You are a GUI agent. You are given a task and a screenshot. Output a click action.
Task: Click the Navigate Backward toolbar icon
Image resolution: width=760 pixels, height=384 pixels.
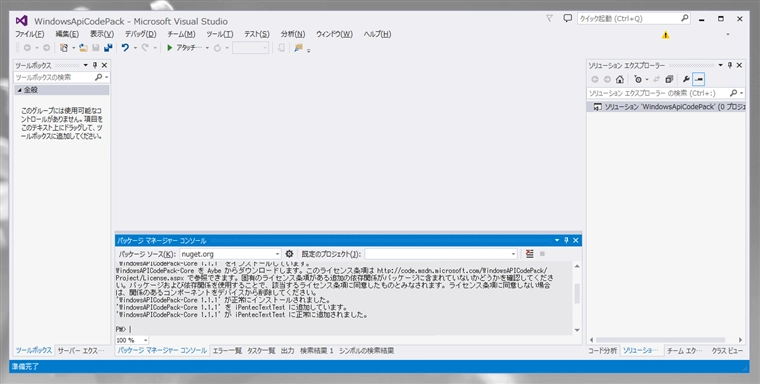[27, 48]
